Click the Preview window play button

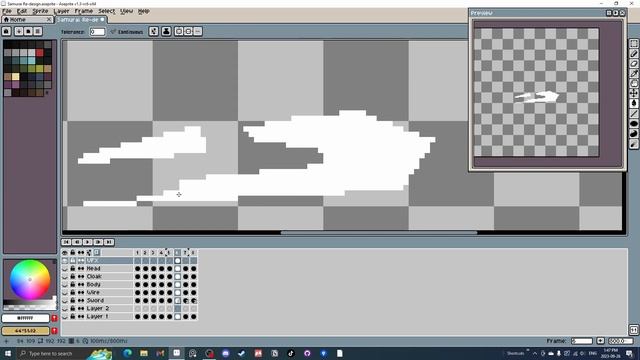pos(616,13)
